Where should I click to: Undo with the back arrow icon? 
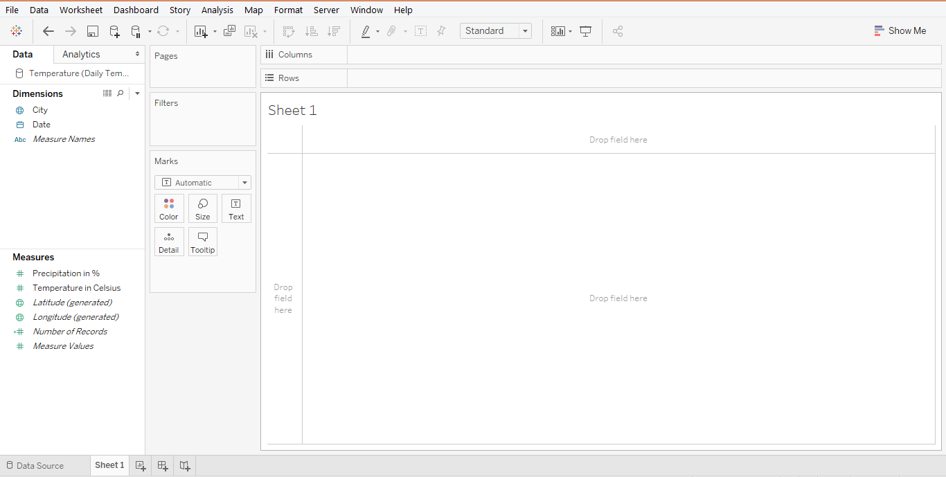48,31
